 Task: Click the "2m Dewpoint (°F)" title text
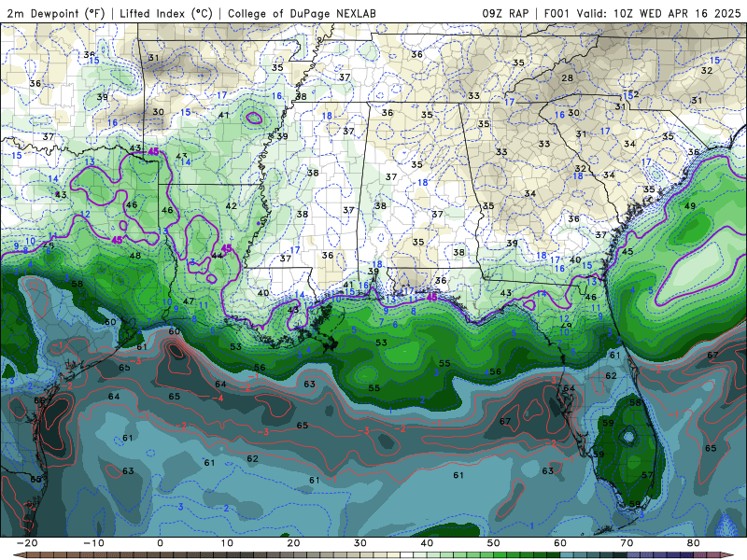(x=56, y=13)
